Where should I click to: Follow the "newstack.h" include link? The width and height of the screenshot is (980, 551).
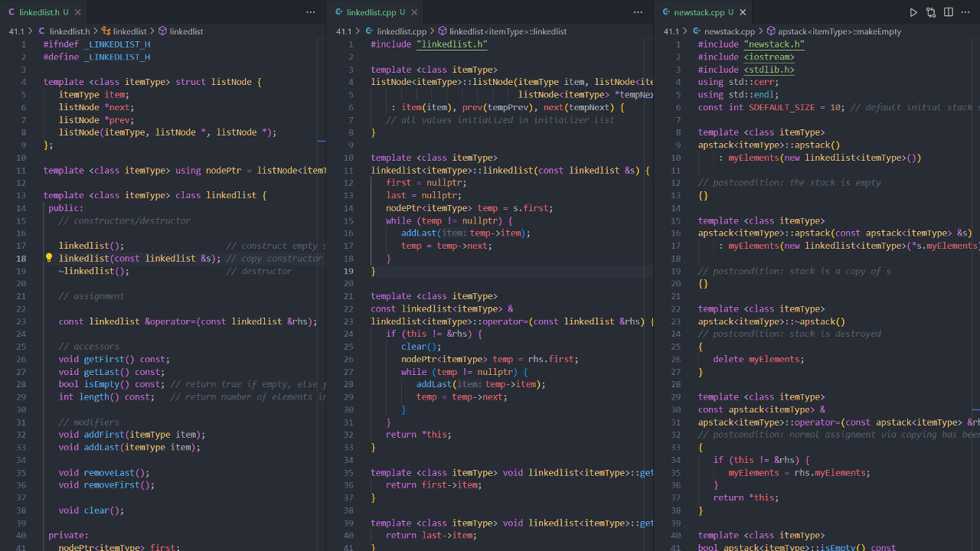pos(774,44)
